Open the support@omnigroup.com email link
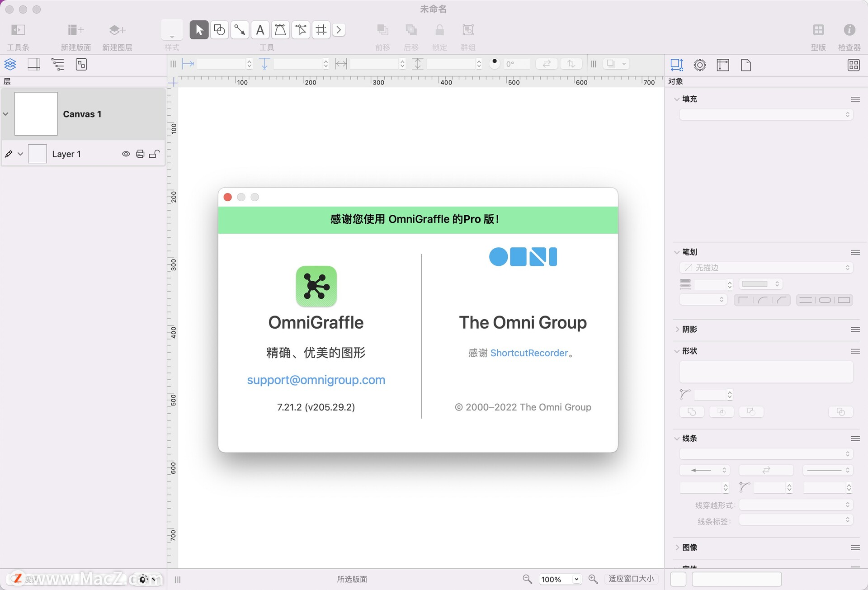 coord(316,380)
